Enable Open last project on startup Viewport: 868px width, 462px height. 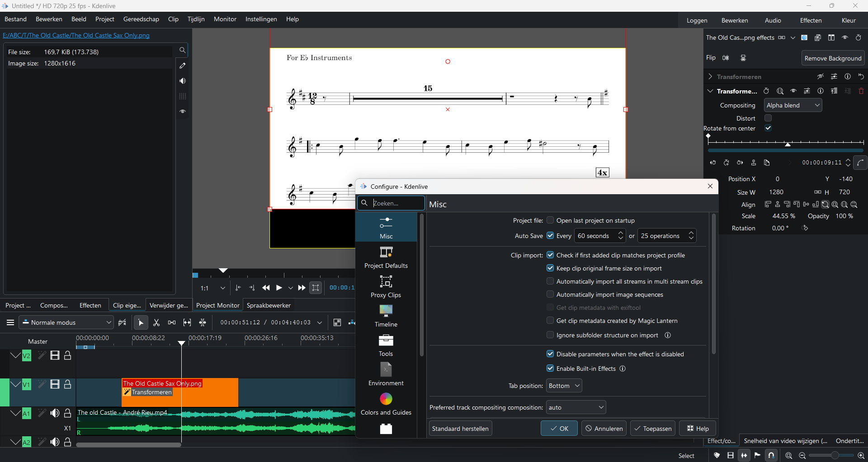point(550,220)
